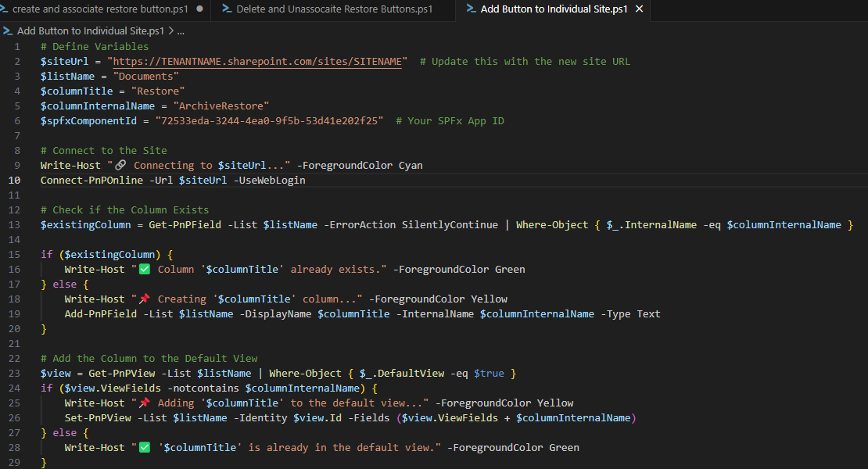
Task: Click the pushpin emoji on line 18
Action: (144, 299)
